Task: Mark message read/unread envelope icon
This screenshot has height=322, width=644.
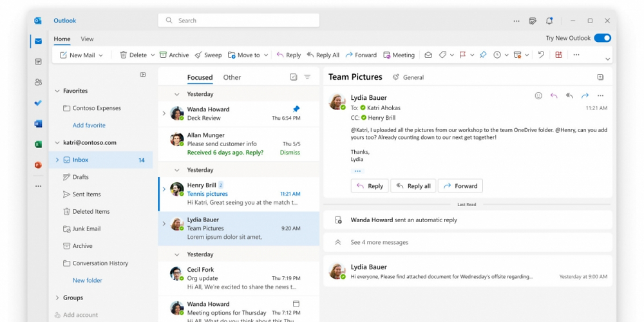Action: [x=428, y=55]
